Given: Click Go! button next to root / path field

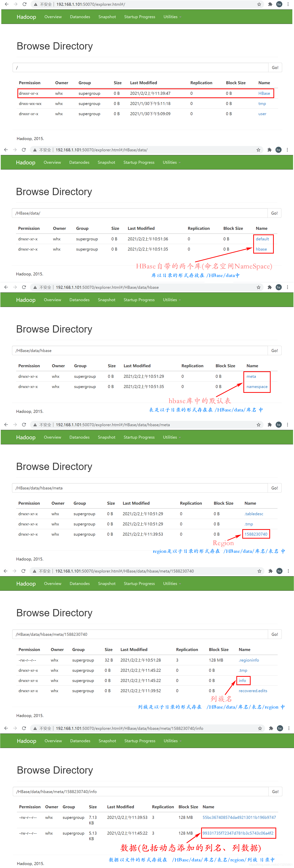Looking at the screenshot, I should coord(275,68).
